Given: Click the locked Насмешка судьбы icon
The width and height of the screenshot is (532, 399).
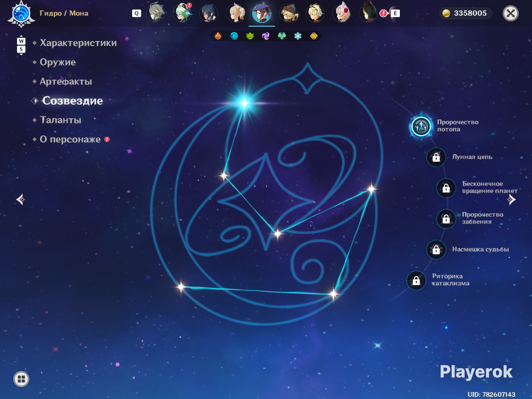Looking at the screenshot, I should tap(436, 249).
